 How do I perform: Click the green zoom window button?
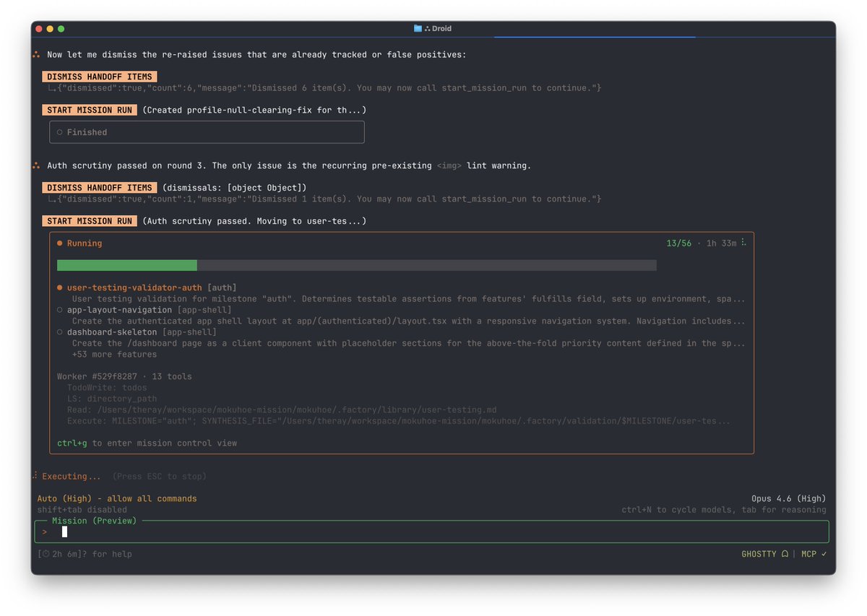click(x=61, y=29)
